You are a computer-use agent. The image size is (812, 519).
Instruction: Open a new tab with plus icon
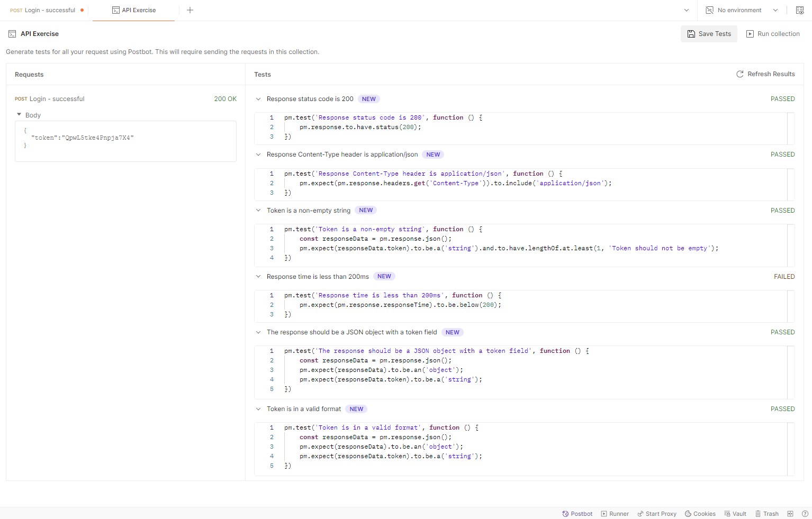[x=190, y=10]
